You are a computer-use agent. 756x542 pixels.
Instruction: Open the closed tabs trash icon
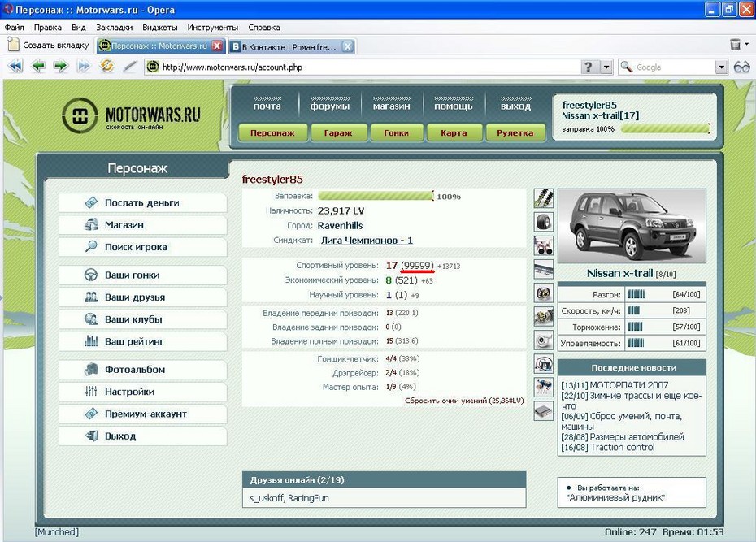[735, 45]
